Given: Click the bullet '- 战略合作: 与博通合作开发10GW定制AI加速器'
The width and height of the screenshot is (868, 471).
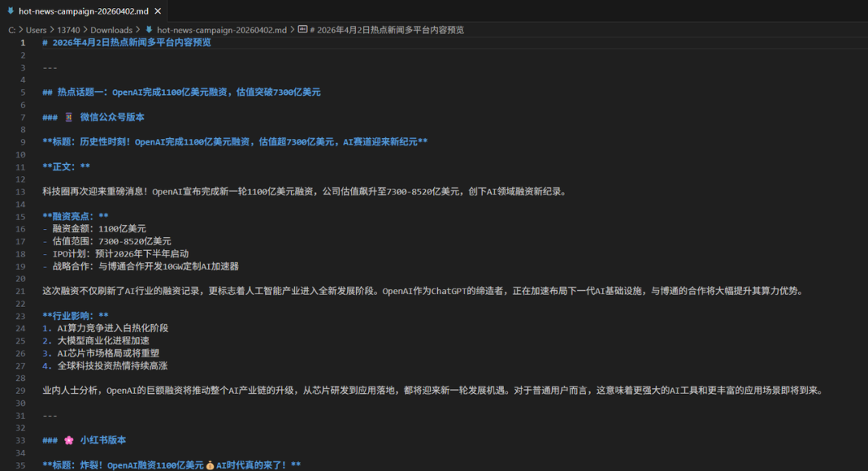Looking at the screenshot, I should 141,266.
